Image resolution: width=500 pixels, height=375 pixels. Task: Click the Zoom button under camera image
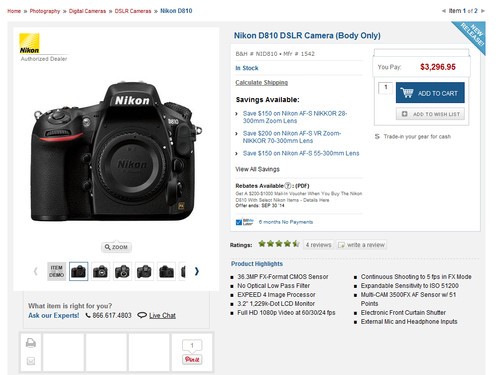coord(116,247)
